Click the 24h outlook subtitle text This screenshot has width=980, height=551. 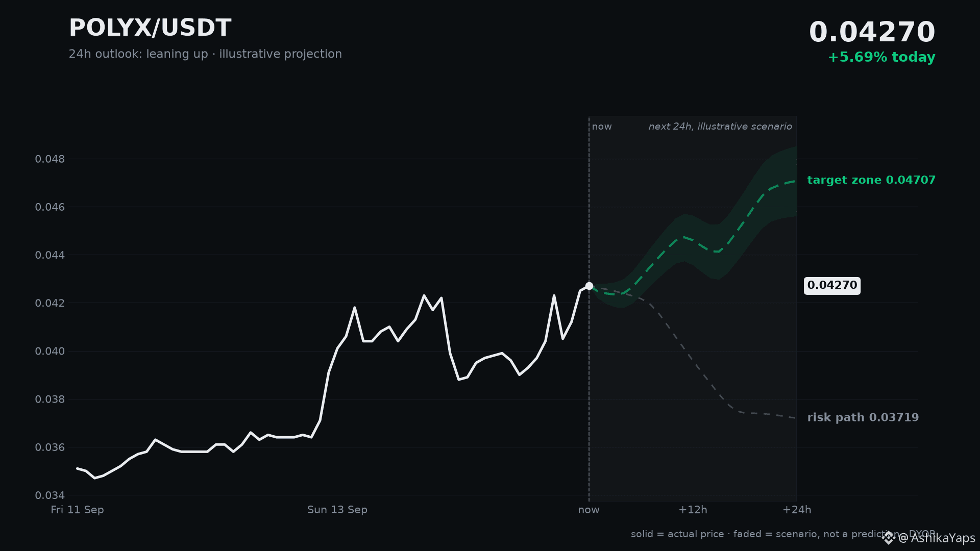[x=205, y=54]
